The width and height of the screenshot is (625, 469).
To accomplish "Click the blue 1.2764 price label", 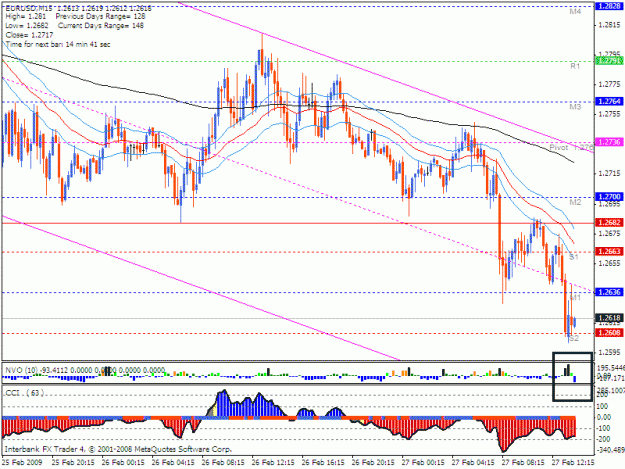I will [x=609, y=101].
